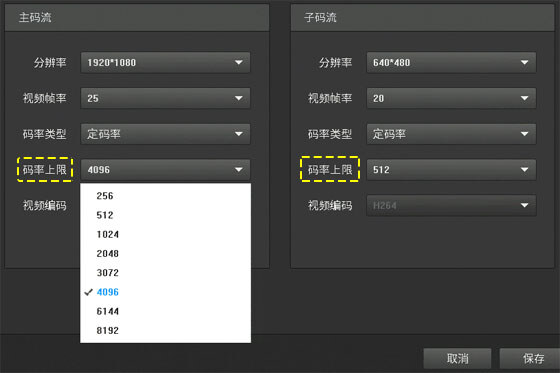Choose 2048 in bitrate list
The width and height of the screenshot is (560, 373).
click(x=165, y=254)
